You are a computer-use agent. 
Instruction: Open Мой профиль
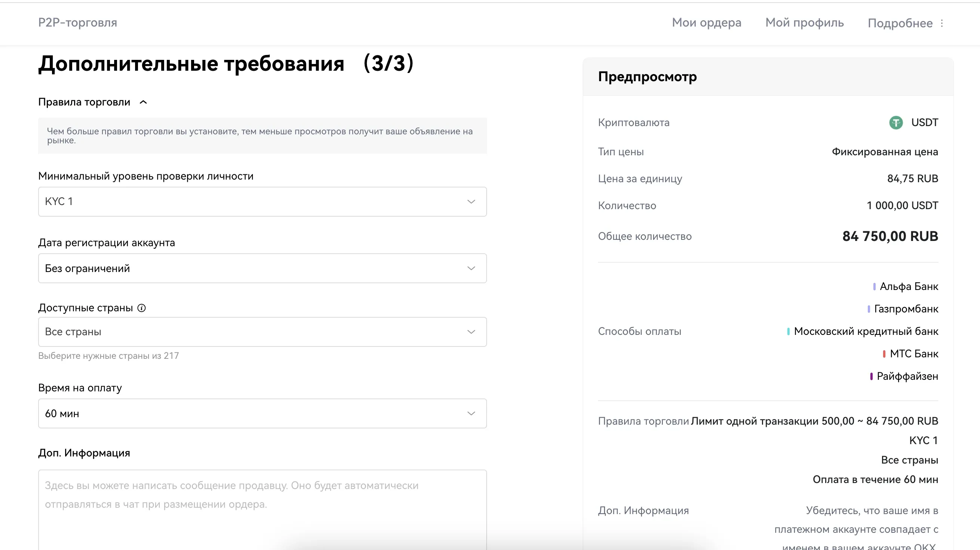[x=804, y=23]
